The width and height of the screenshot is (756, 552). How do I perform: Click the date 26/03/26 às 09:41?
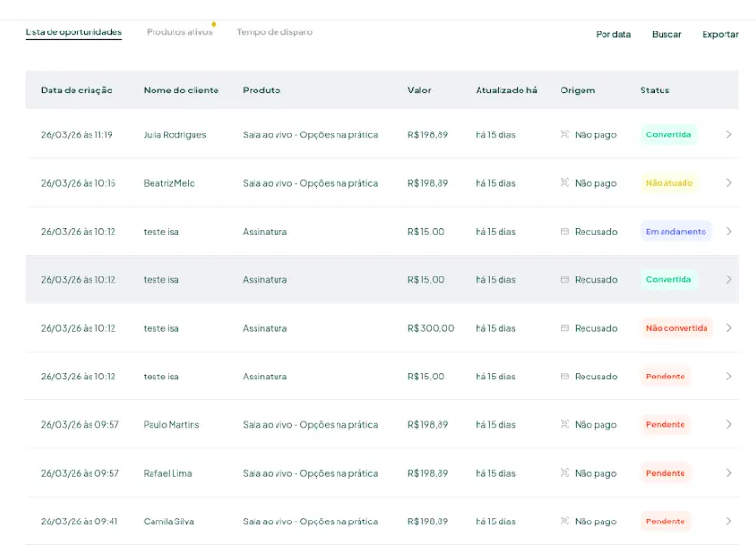click(x=79, y=521)
